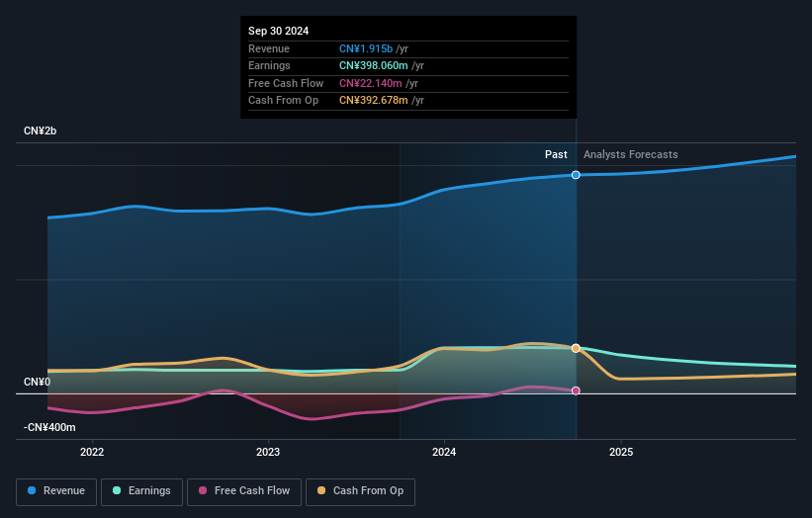Click the CN¥392.678m cash from op value
The width and height of the screenshot is (812, 518).
374,101
